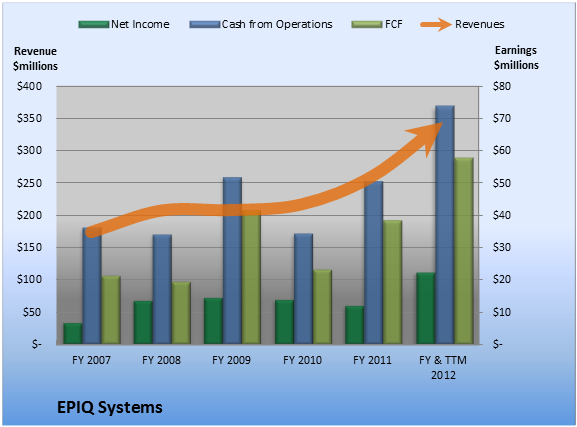Click the 'EPIQ Systems' chart title

pyautogui.click(x=110, y=407)
